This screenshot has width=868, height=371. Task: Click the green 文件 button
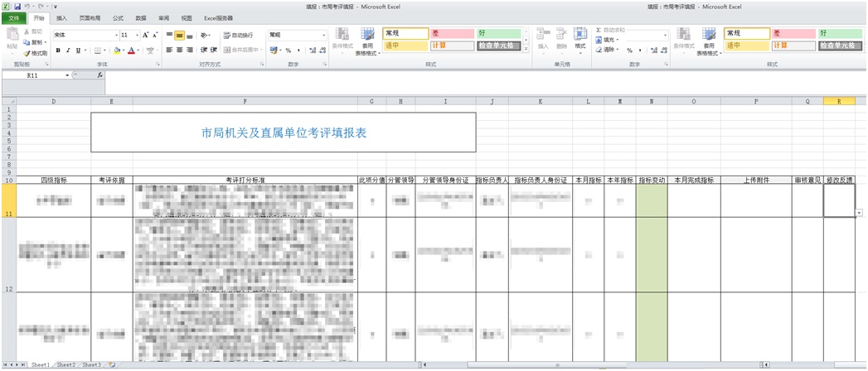coord(13,17)
